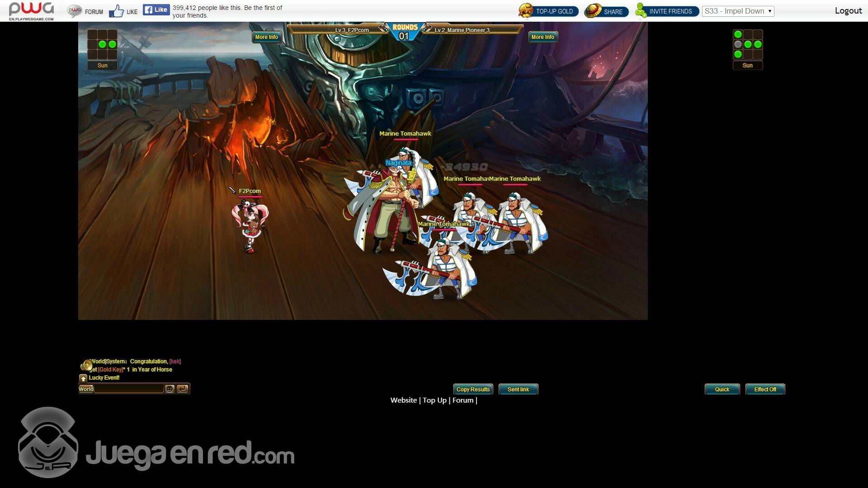Open the left player's More Info
The width and height of the screenshot is (868, 488).
[266, 37]
